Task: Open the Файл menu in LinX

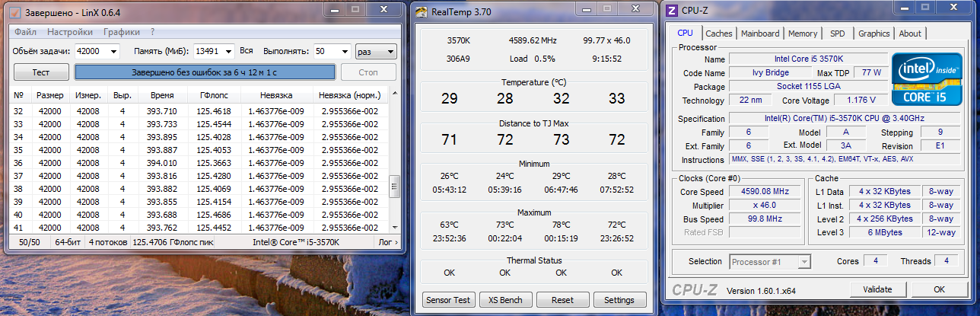Action: click(x=25, y=32)
